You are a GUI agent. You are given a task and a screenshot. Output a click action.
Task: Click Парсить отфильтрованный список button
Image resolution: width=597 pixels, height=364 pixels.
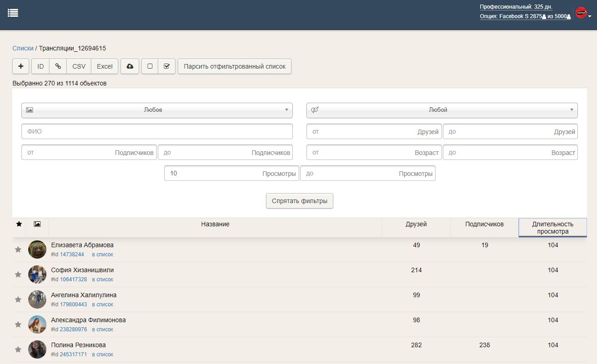pyautogui.click(x=234, y=66)
